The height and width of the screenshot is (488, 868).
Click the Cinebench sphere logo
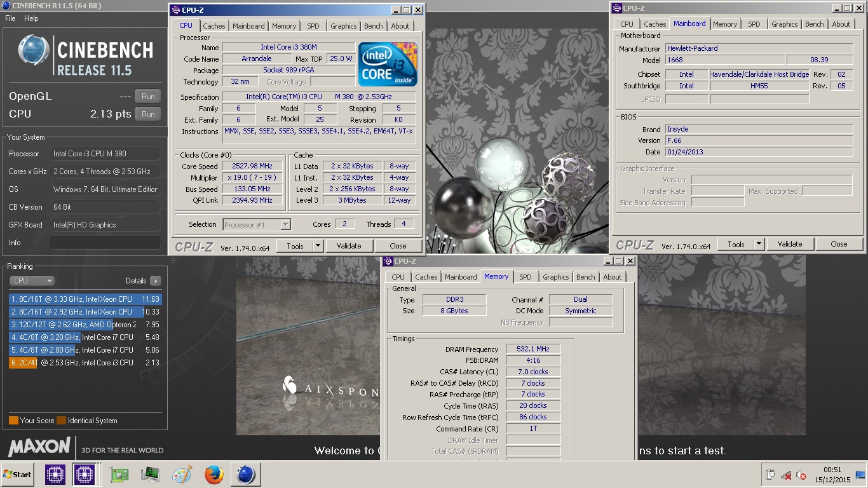[34, 51]
